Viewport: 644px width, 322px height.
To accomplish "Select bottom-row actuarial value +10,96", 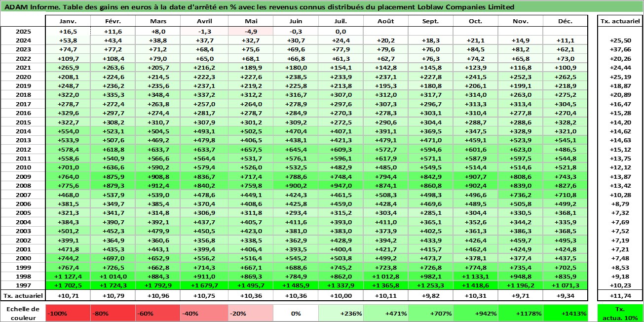I will pyautogui.click(x=158, y=295).
